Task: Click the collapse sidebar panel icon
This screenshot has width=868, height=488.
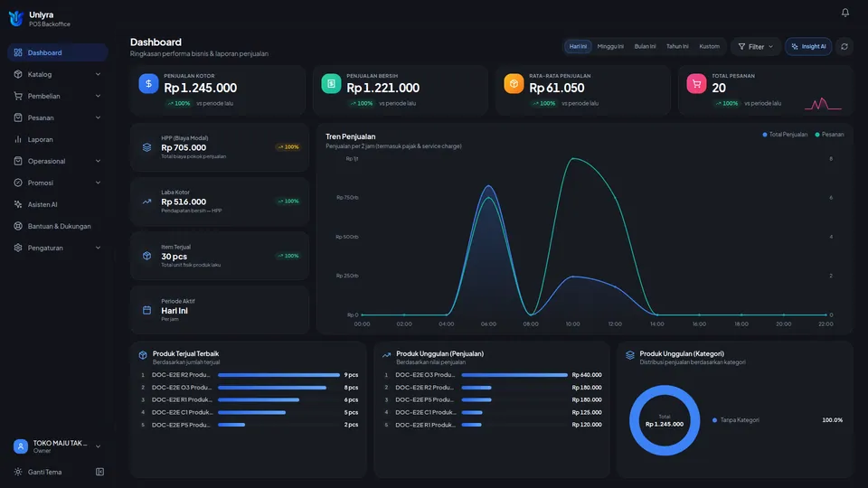Action: coord(99,472)
